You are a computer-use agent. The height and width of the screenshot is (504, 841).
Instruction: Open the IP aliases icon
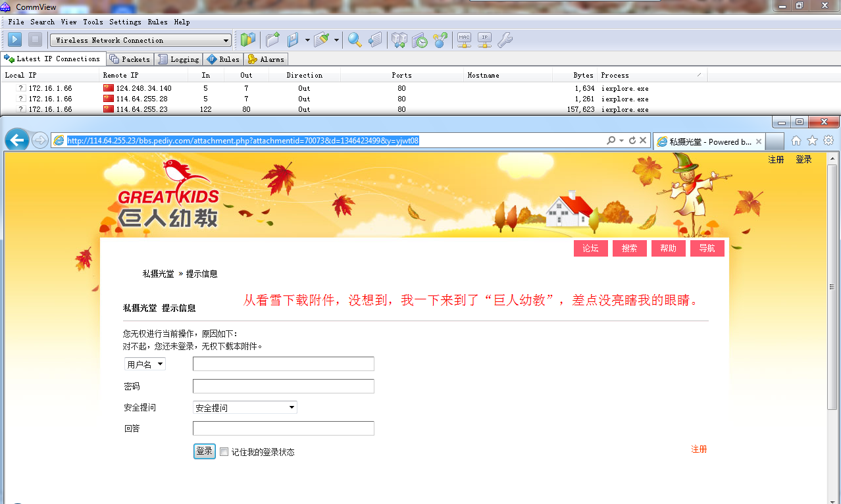pyautogui.click(x=485, y=40)
